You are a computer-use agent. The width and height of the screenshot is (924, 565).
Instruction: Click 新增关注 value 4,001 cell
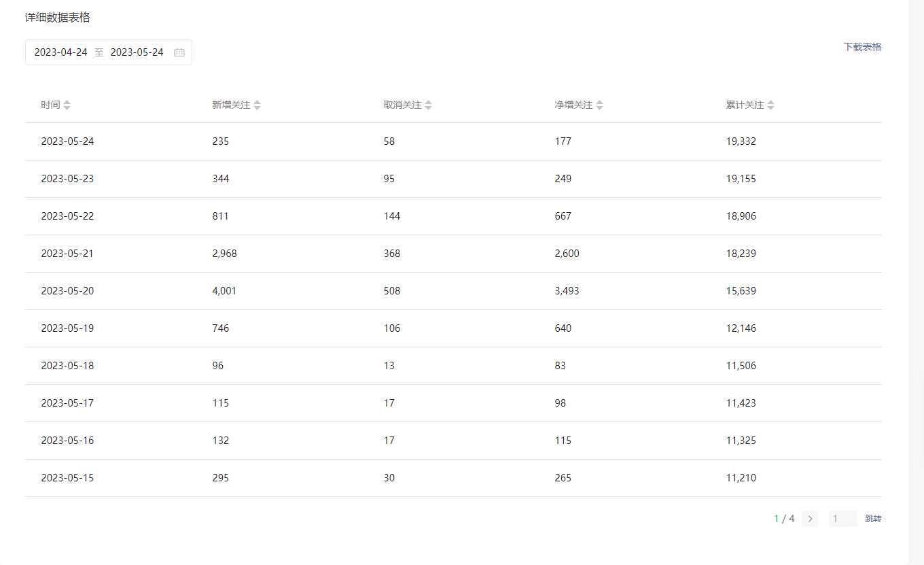coord(224,291)
